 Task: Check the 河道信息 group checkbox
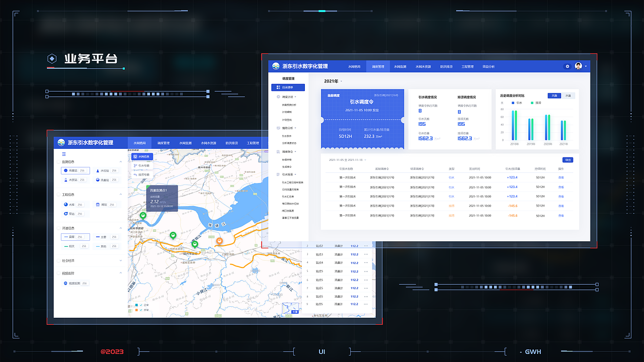58,228
